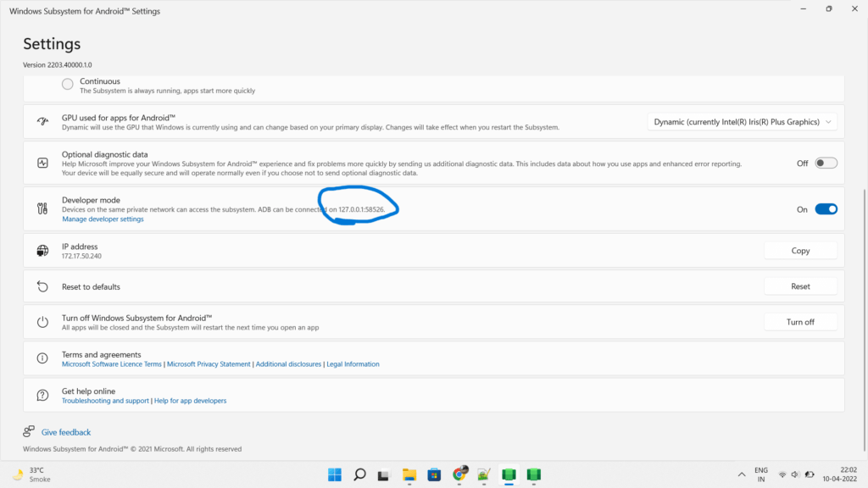Viewport: 868px width, 488px height.
Task: Open the Manage developer settings link
Action: [103, 219]
